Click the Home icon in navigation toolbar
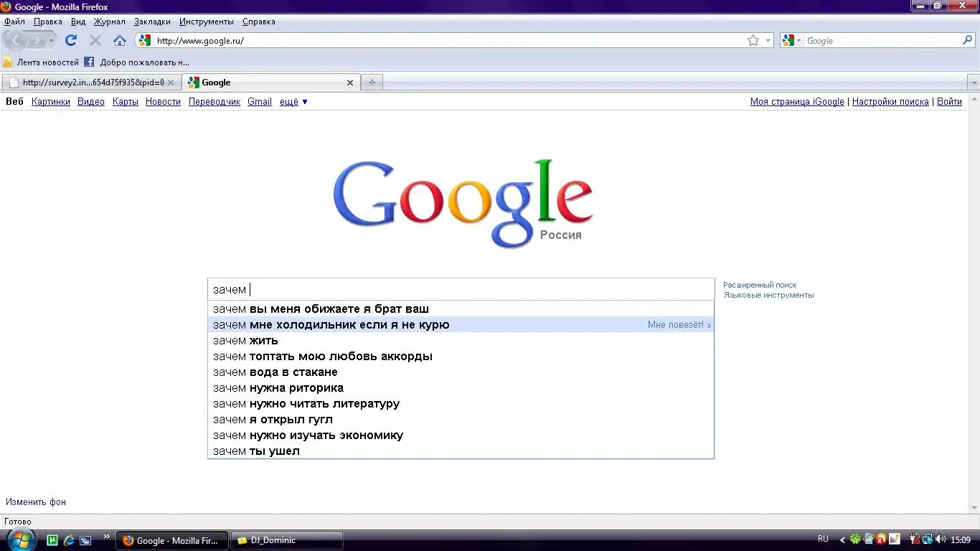Image resolution: width=980 pixels, height=551 pixels. pos(120,41)
